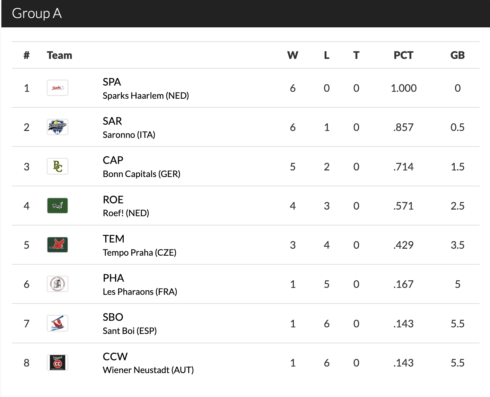Sort standings by the PCT column header

(x=403, y=55)
